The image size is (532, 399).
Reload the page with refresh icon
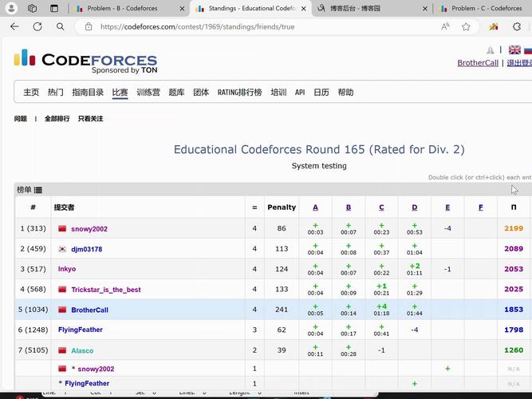37,26
